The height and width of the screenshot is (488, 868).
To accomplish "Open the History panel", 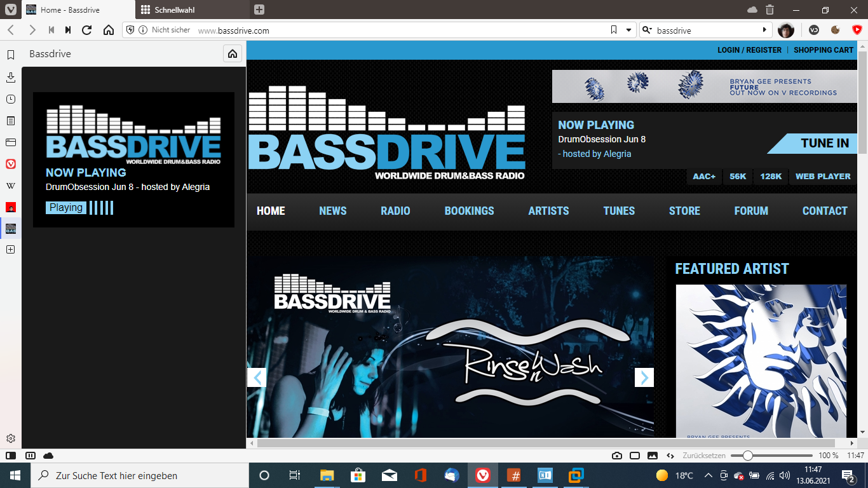I will pyautogui.click(x=11, y=99).
